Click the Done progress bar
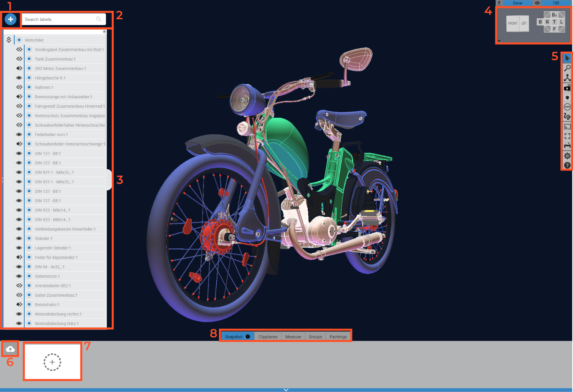This screenshot has width=573, height=392. tap(518, 3)
